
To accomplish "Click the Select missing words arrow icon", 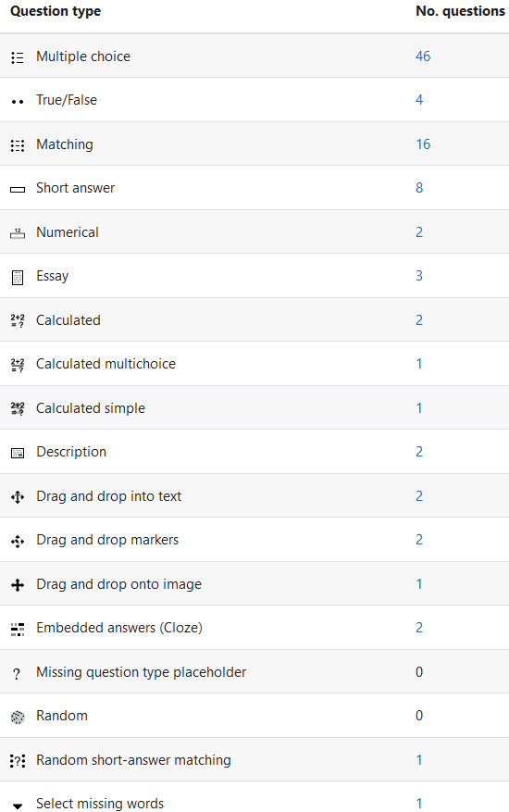I will [18, 806].
